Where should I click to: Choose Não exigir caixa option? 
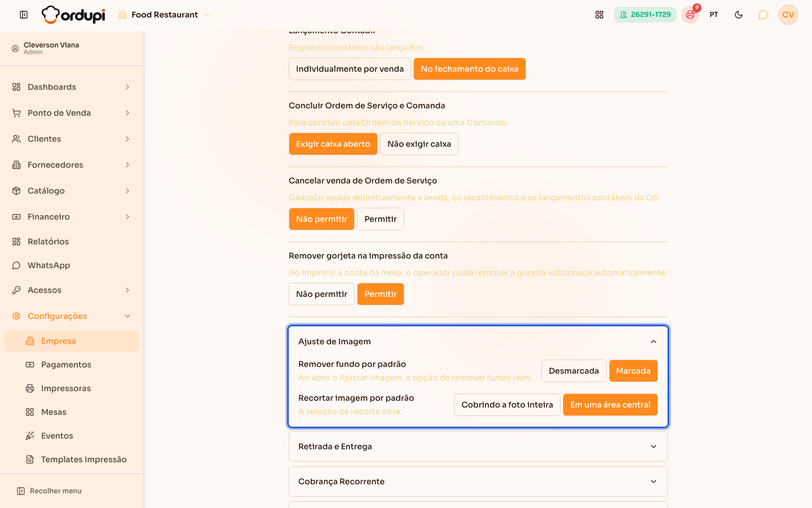pyautogui.click(x=419, y=144)
